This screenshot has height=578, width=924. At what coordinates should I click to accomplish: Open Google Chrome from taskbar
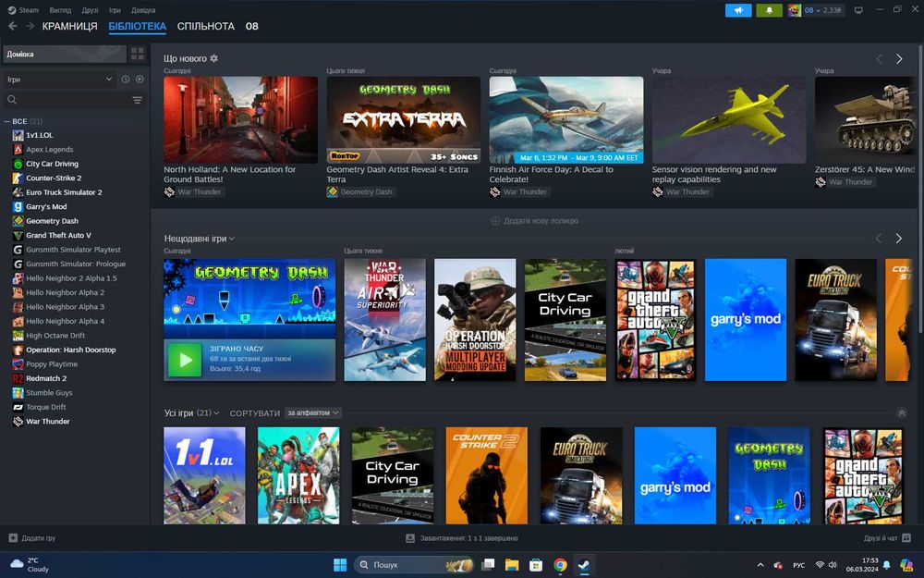tap(560, 564)
